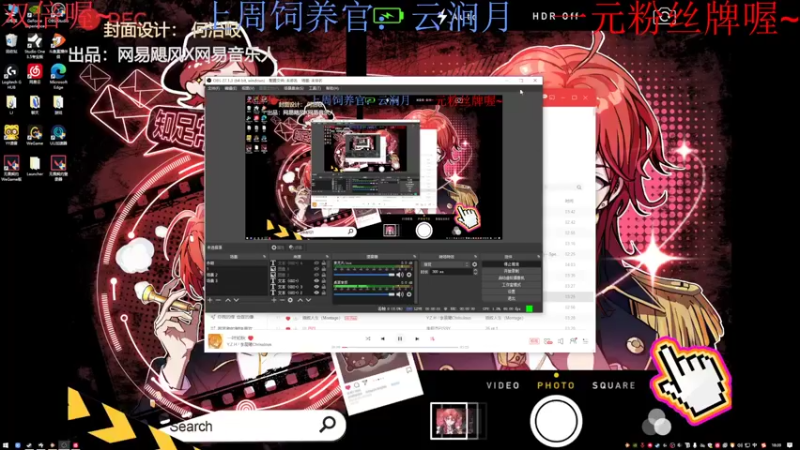
Task: Open the Edit menu in OBS
Action: (x=231, y=88)
